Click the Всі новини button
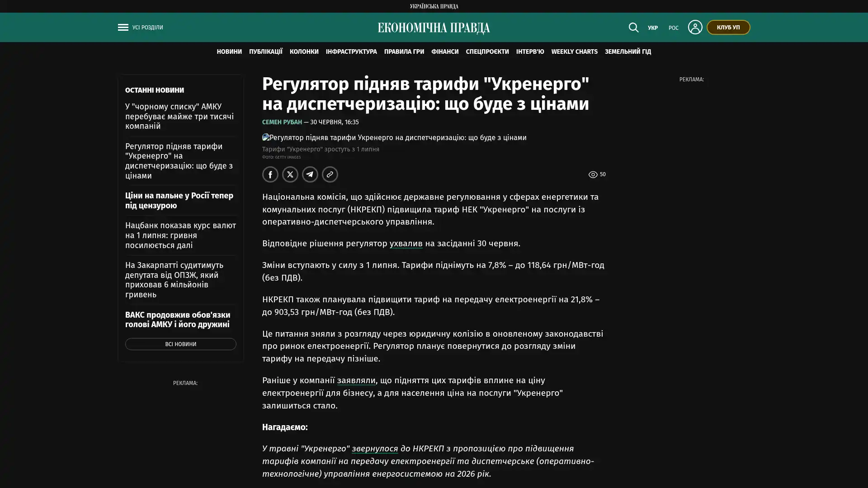868x488 pixels. coord(181,344)
